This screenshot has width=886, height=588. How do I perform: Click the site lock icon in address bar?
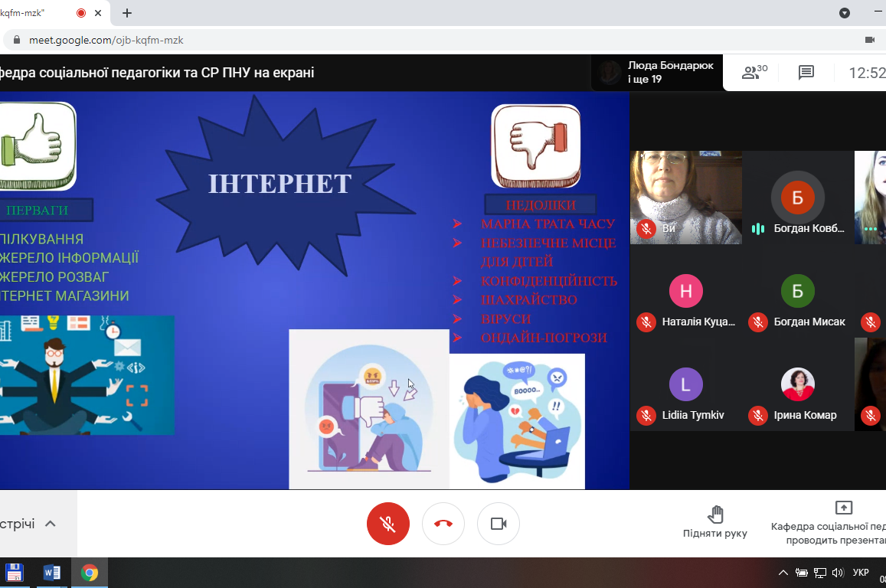pyautogui.click(x=16, y=40)
